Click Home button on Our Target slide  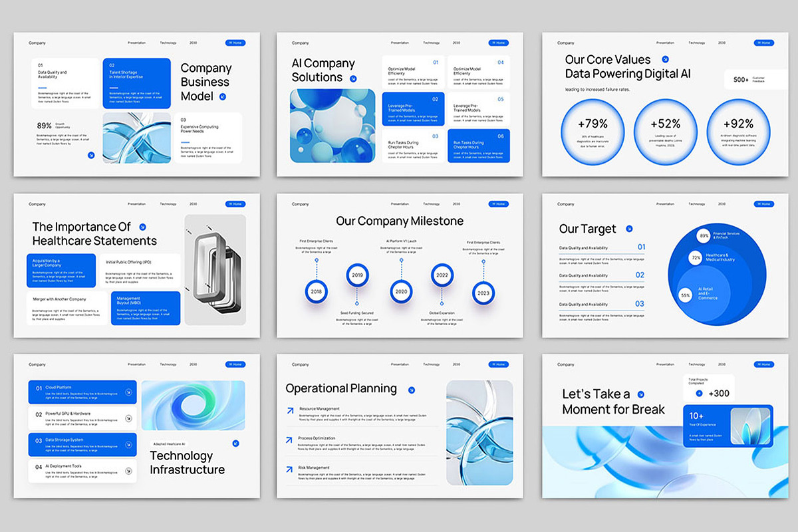(x=763, y=203)
